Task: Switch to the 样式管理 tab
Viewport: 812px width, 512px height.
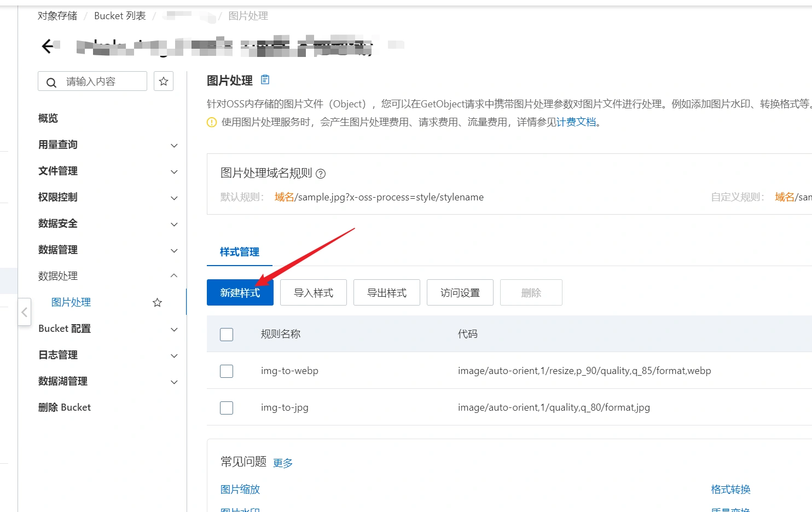Action: coord(240,252)
